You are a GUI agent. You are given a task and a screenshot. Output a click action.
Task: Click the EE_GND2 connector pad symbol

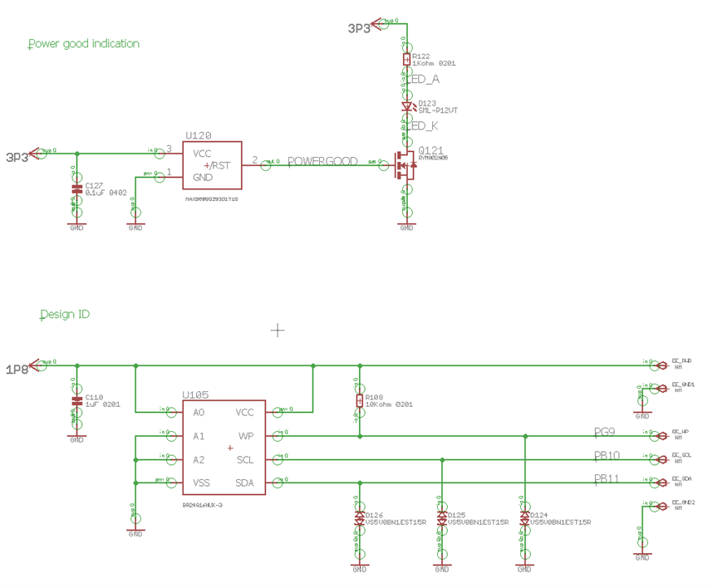click(x=662, y=507)
